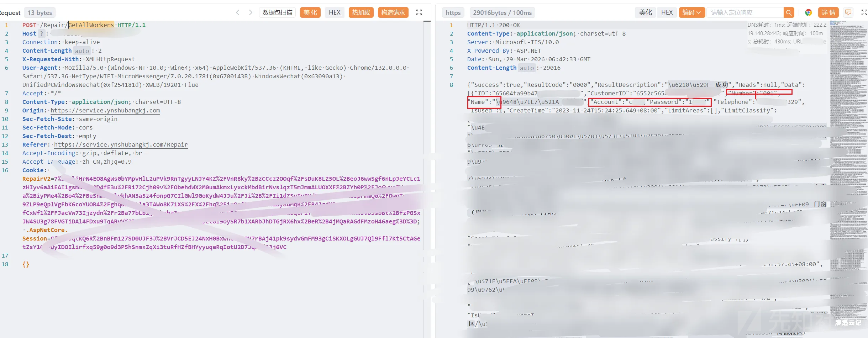Screen dimensions: 868x338
Task: Expand the Request panel to fullscreen
Action: click(419, 12)
